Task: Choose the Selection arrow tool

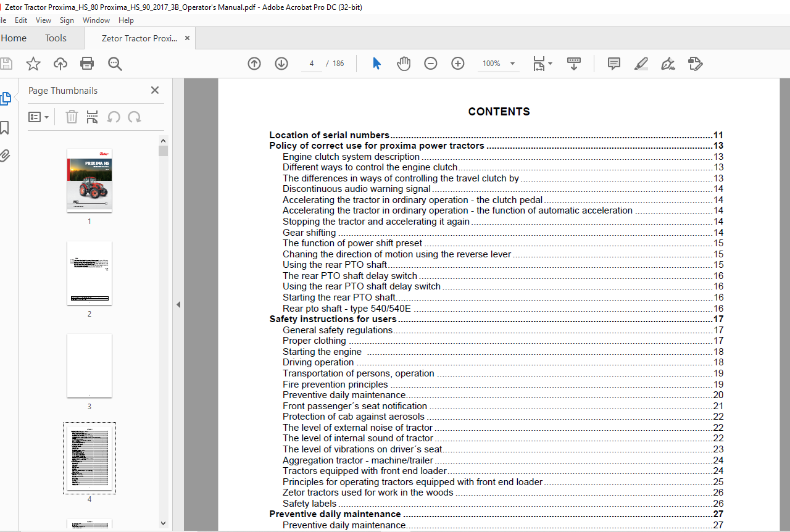Action: tap(376, 64)
